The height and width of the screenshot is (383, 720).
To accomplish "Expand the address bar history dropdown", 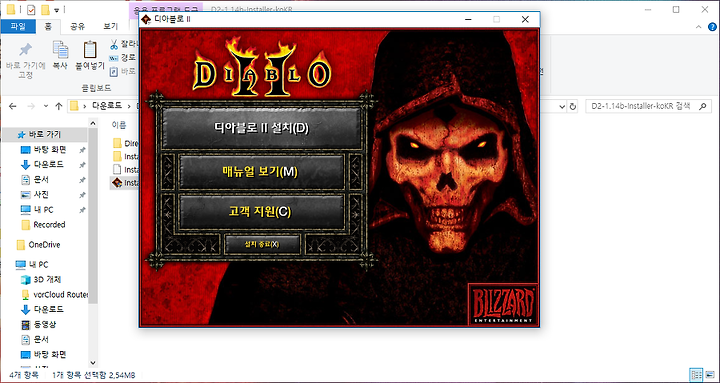I will click(x=562, y=107).
